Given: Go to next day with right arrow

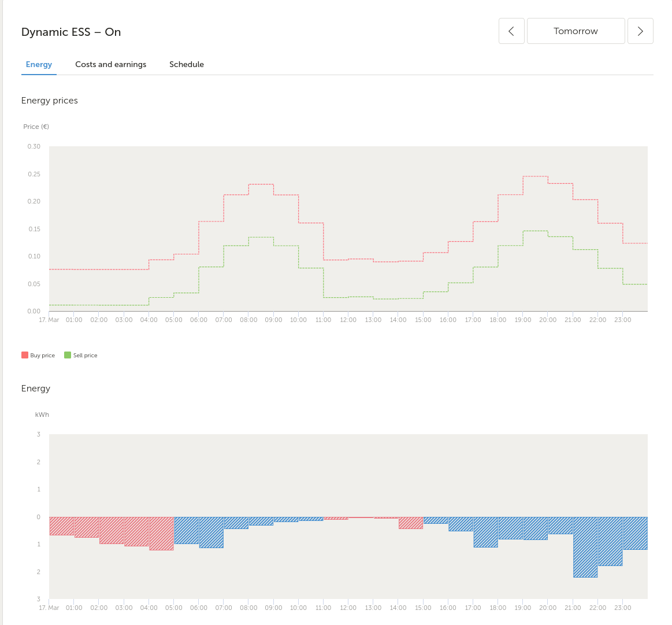Looking at the screenshot, I should (x=640, y=31).
